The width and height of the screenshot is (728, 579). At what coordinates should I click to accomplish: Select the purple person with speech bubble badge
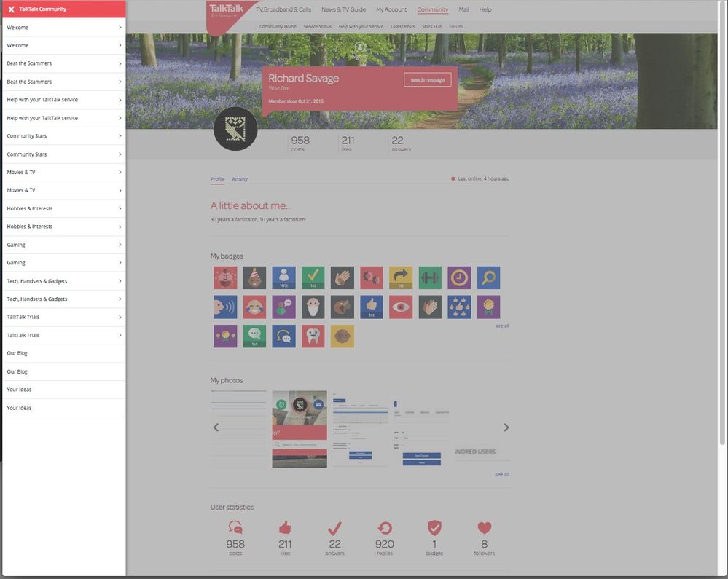tap(283, 307)
